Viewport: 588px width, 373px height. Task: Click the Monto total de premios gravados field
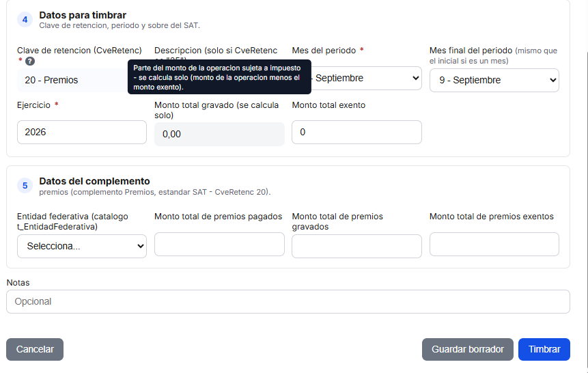click(356, 246)
